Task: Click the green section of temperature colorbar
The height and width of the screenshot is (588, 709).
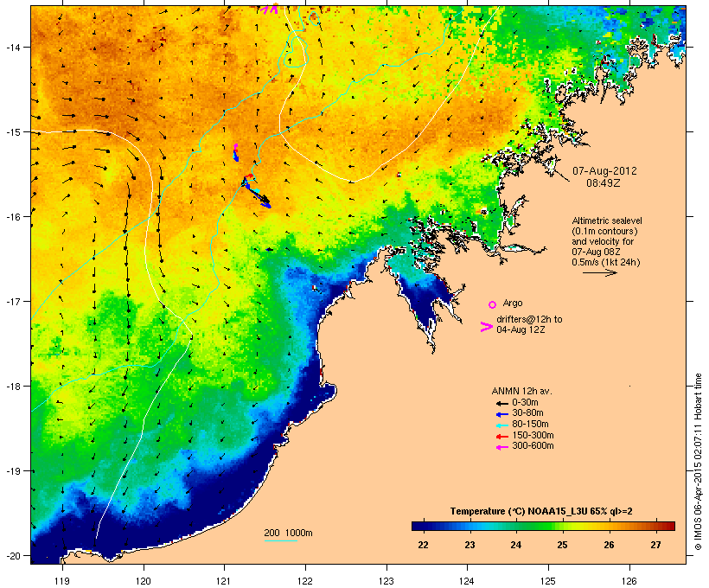Action: click(x=538, y=526)
